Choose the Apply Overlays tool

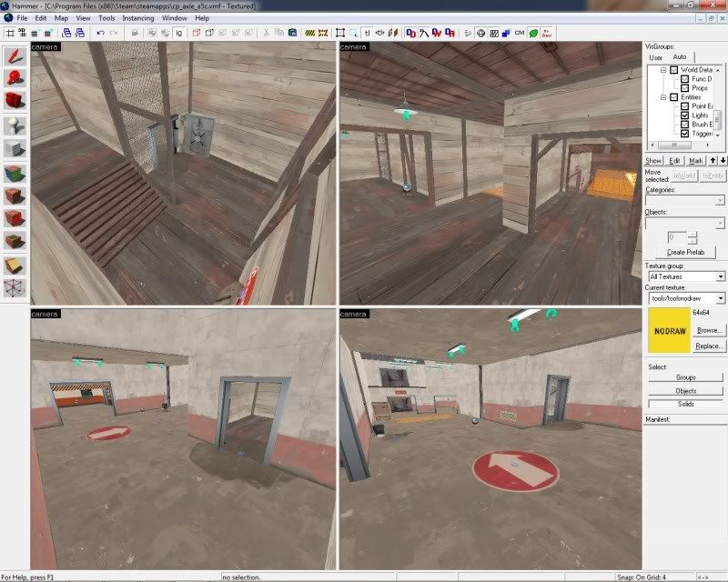(x=15, y=241)
